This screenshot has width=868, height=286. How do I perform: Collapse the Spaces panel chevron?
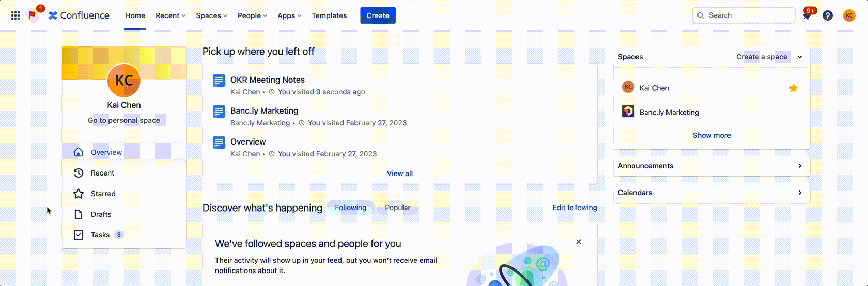pyautogui.click(x=800, y=57)
